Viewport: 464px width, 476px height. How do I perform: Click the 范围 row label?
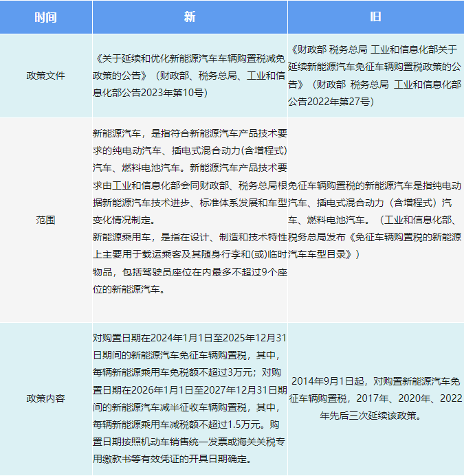point(45,220)
